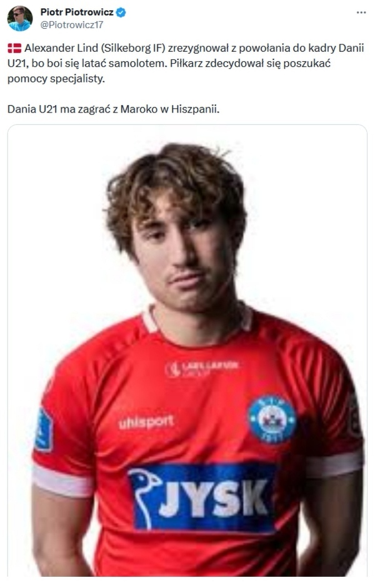Click the blue verified badge
The image size is (375, 588).
pyautogui.click(x=121, y=12)
